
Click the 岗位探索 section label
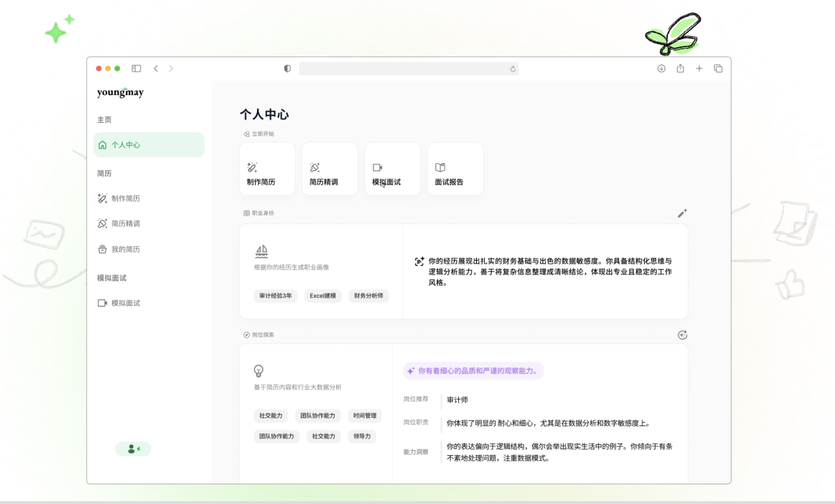click(x=263, y=335)
